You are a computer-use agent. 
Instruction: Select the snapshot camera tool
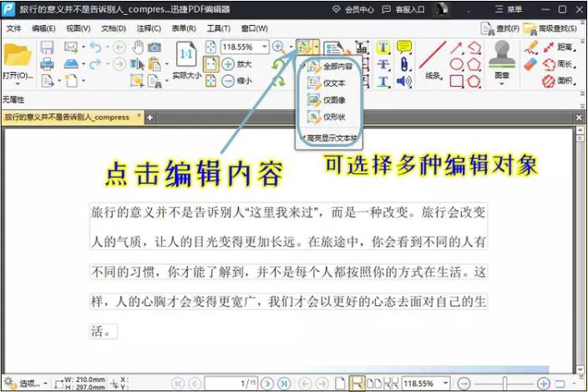click(x=155, y=48)
